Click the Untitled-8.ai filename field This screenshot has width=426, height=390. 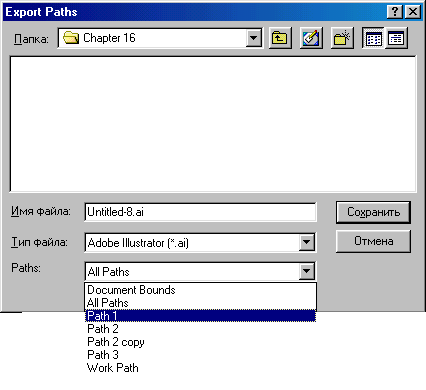pyautogui.click(x=200, y=212)
